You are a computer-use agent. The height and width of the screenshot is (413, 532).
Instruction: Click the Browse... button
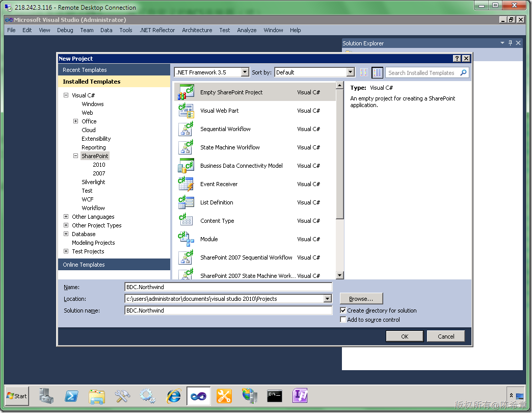coord(361,299)
